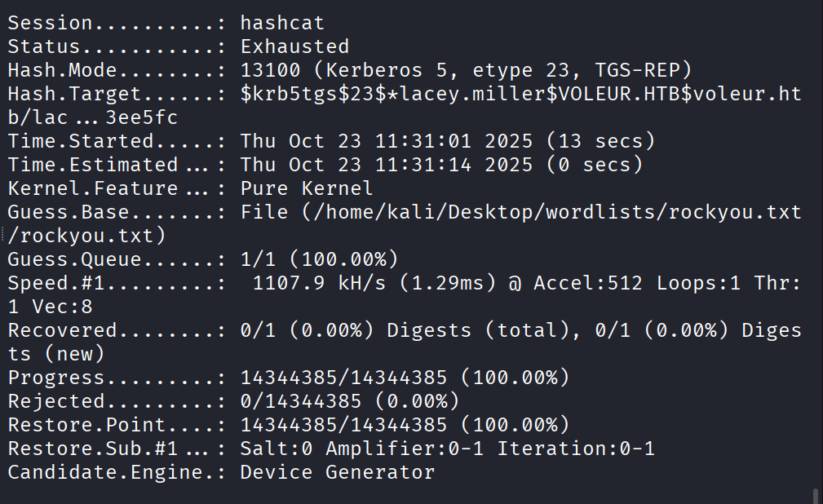Screen dimensions: 823x504
Task: Click the Progress "14344385/14344385" value
Action: pyautogui.click(x=343, y=378)
